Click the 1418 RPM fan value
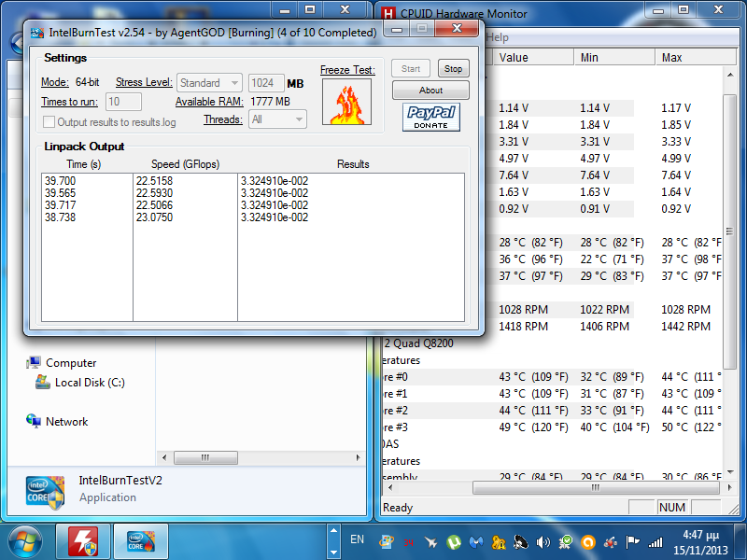 (523, 326)
